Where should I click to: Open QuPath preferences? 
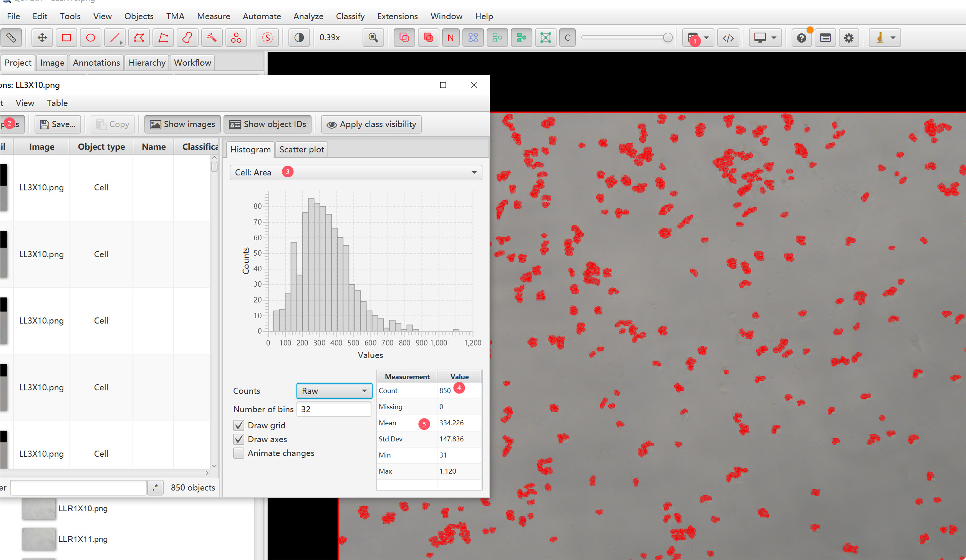849,38
